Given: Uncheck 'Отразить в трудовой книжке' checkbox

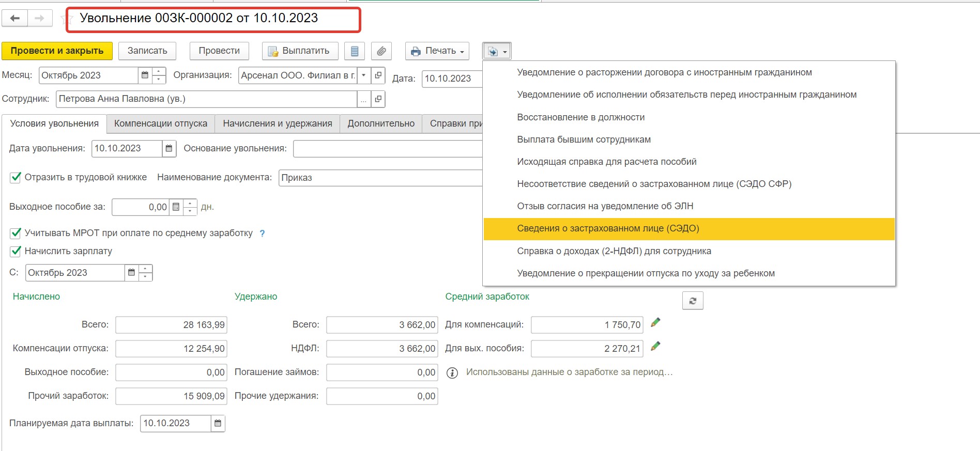Looking at the screenshot, I should pos(16,178).
